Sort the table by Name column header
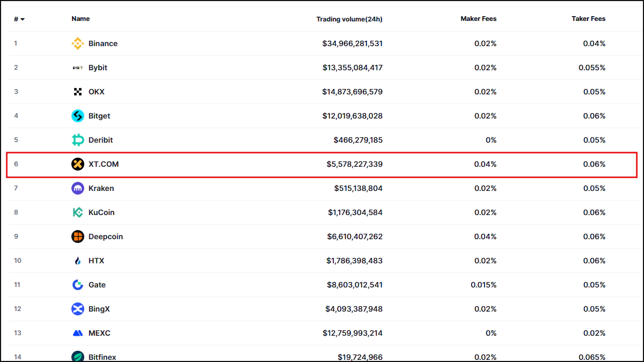 click(80, 19)
